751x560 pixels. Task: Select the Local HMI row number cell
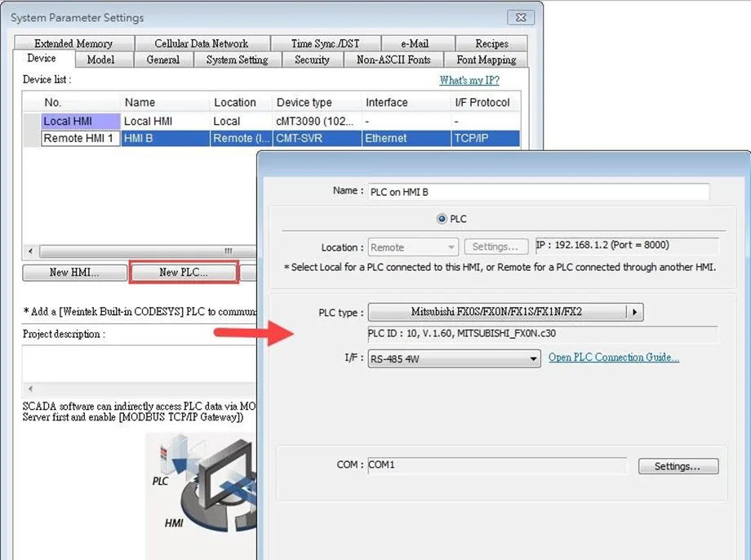[81, 121]
